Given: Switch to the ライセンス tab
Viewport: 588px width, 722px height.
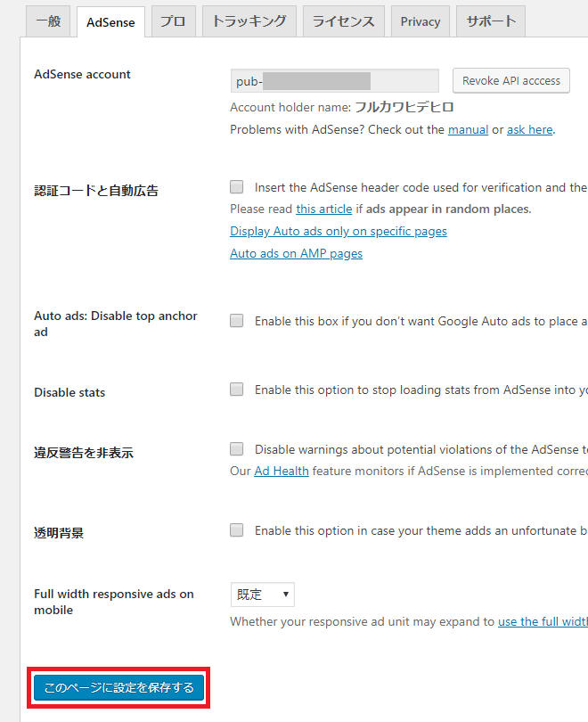Looking at the screenshot, I should (x=343, y=21).
